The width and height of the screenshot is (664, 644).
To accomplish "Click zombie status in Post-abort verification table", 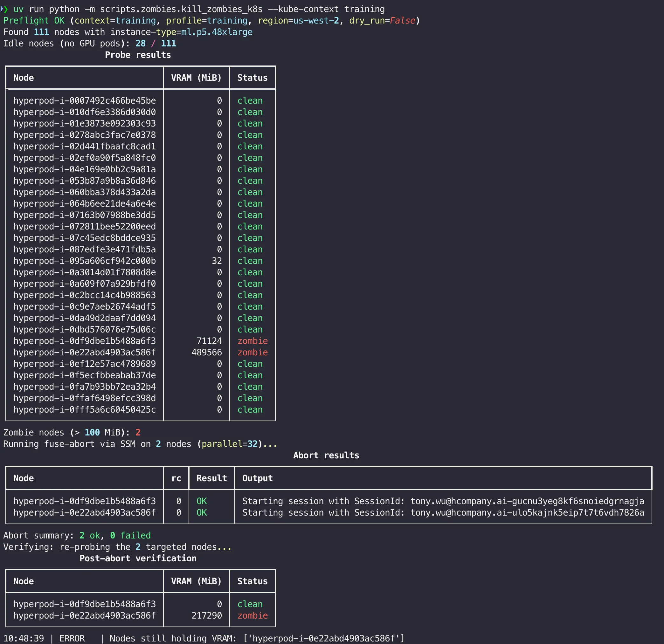I will click(x=252, y=616).
